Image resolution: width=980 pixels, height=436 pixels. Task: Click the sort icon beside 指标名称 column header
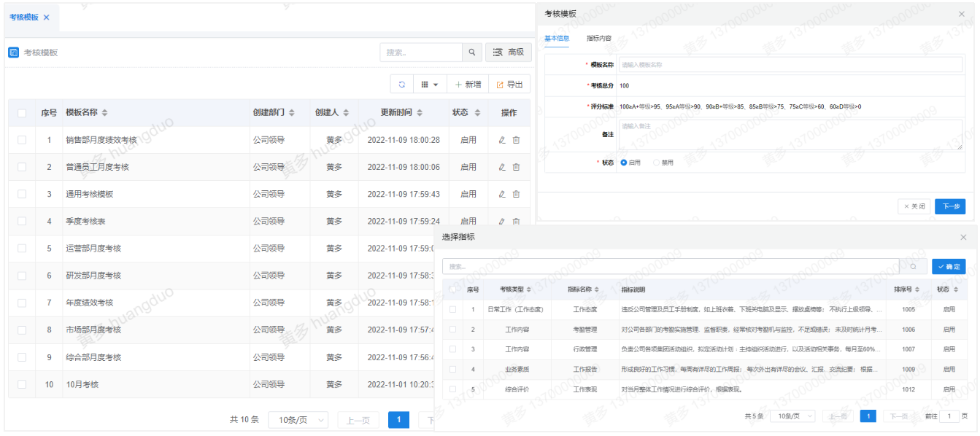coord(597,289)
